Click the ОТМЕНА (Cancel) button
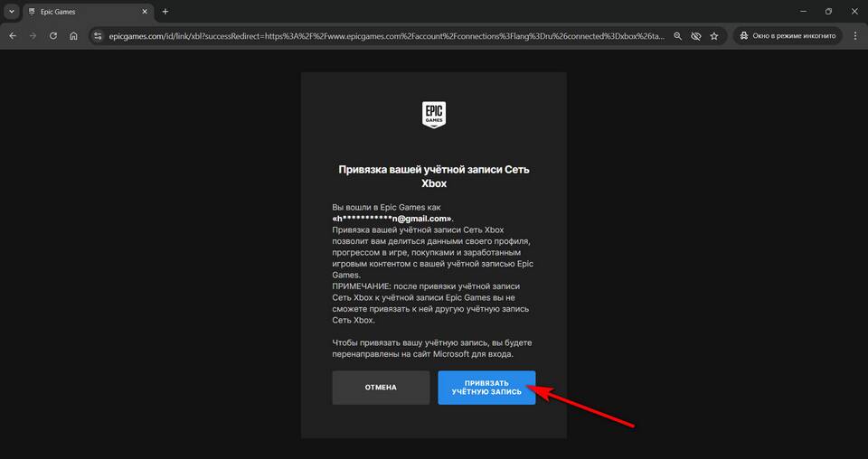The image size is (868, 459). point(381,388)
